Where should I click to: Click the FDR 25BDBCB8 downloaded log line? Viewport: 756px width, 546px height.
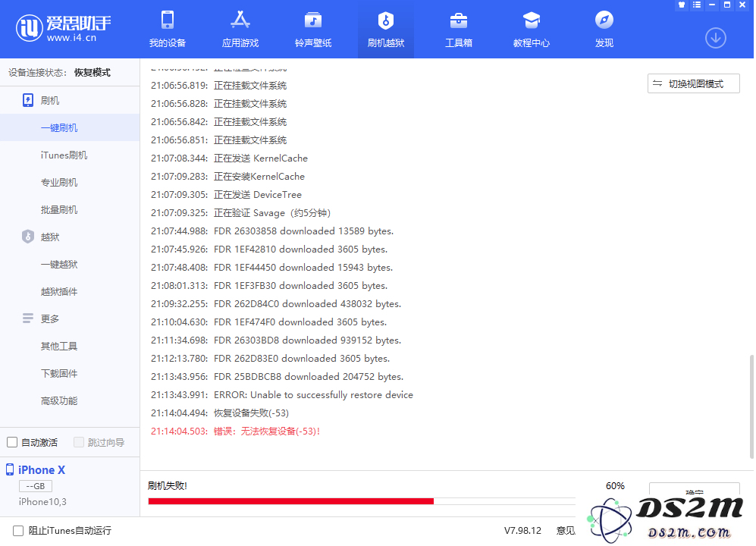tap(278, 377)
